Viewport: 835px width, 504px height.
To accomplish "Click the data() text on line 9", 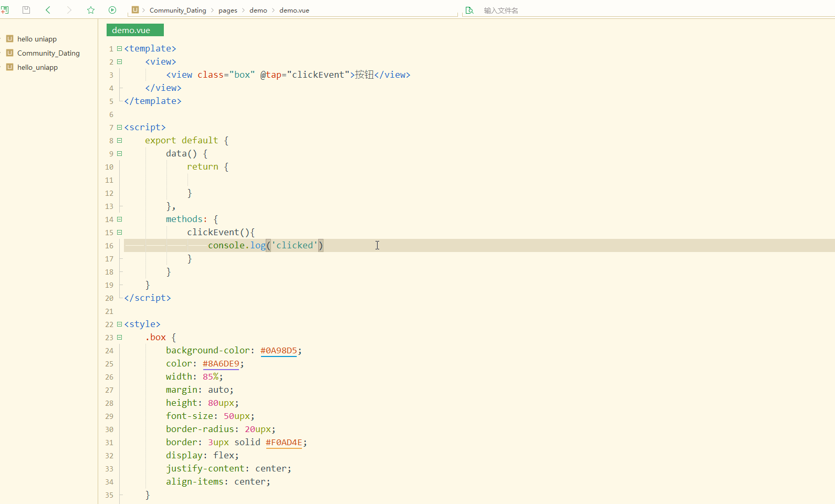I will click(181, 153).
